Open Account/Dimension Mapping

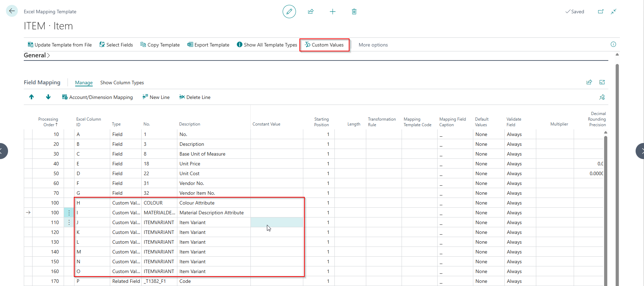[97, 97]
